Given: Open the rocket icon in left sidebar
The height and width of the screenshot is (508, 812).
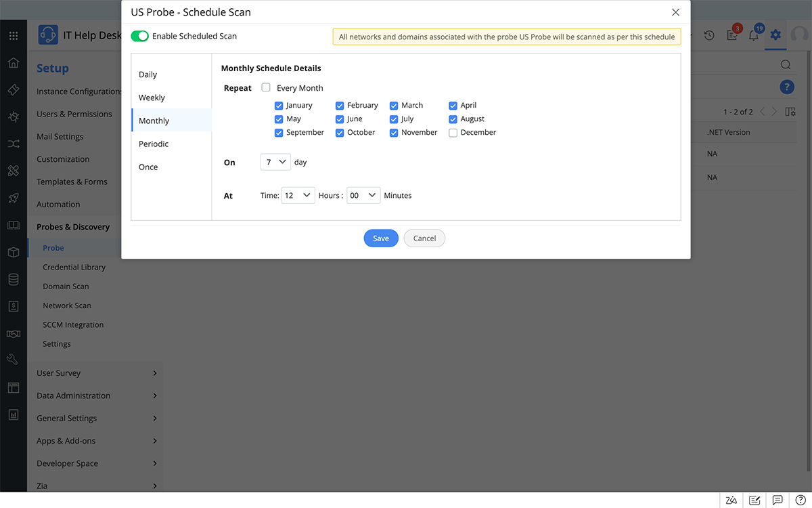Looking at the screenshot, I should (14, 198).
